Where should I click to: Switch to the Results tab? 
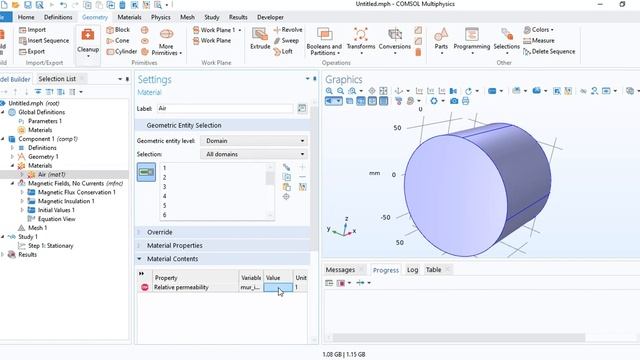click(238, 17)
